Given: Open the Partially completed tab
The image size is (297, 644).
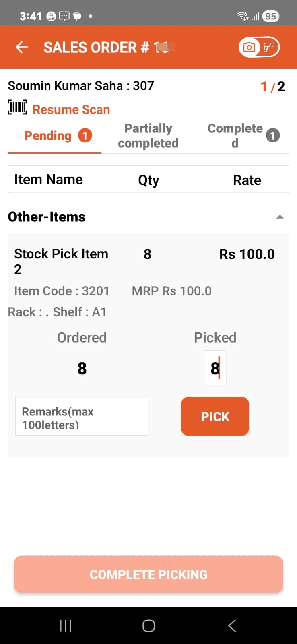Looking at the screenshot, I should pyautogui.click(x=148, y=136).
